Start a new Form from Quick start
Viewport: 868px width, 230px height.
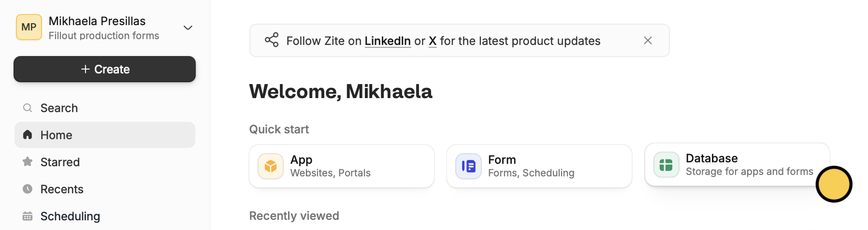pos(539,166)
